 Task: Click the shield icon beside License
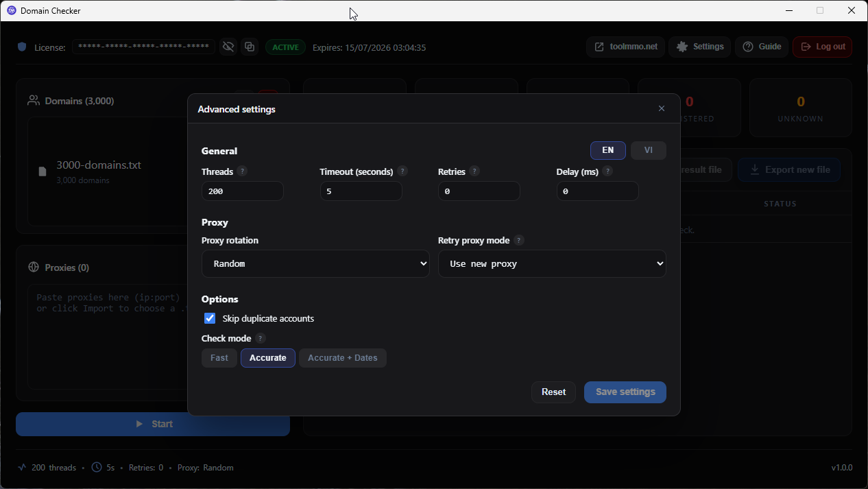click(22, 47)
